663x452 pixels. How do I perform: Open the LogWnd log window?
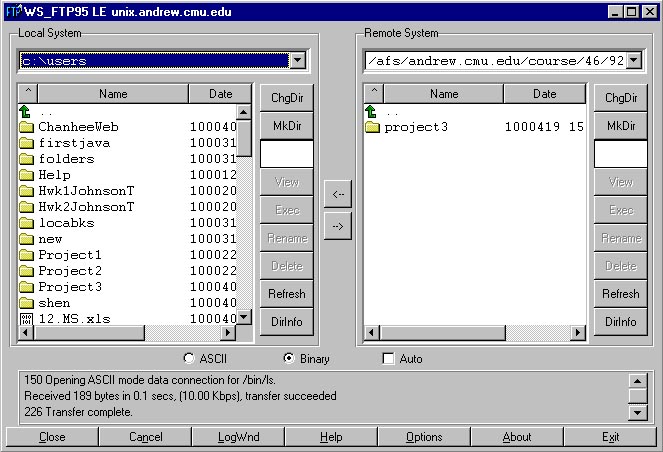(x=238, y=437)
